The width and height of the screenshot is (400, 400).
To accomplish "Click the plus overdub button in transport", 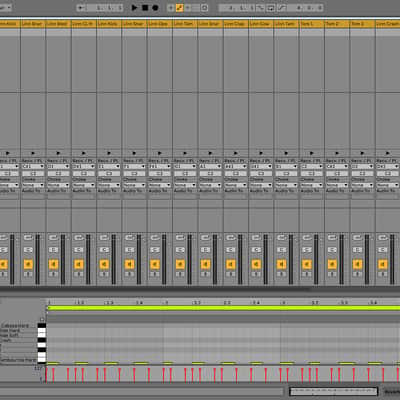I will (171, 7).
